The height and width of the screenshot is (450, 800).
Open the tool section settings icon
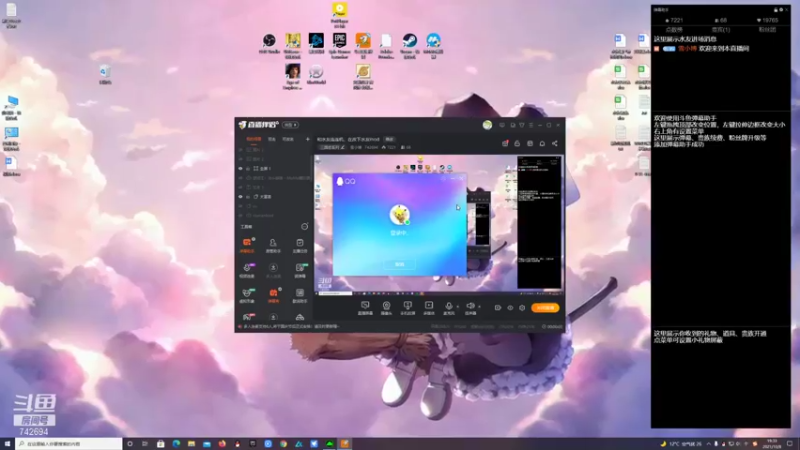click(x=305, y=226)
